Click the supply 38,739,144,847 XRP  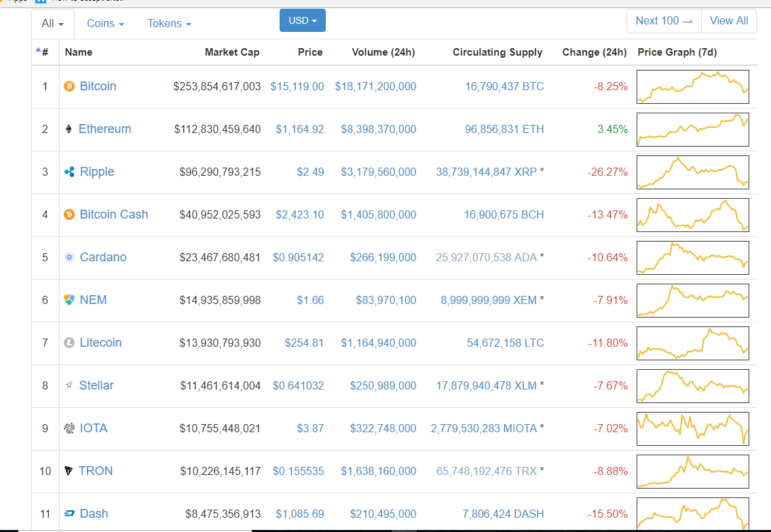(x=487, y=172)
